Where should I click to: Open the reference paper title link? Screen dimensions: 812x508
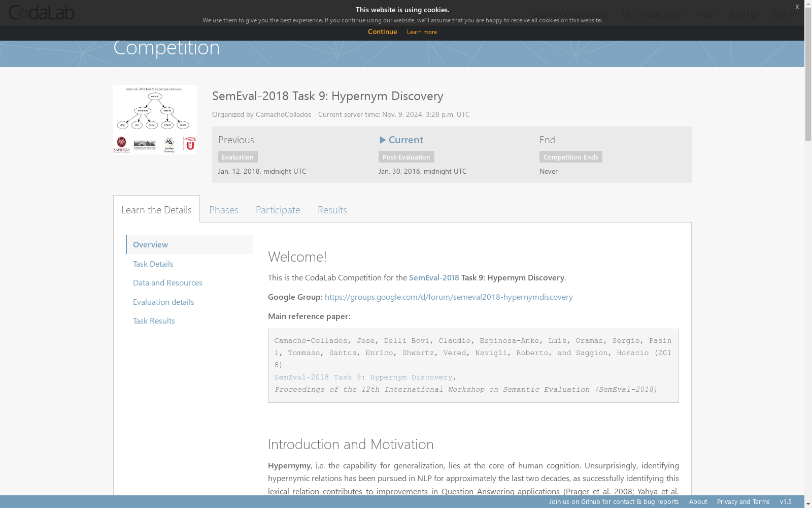(x=363, y=377)
